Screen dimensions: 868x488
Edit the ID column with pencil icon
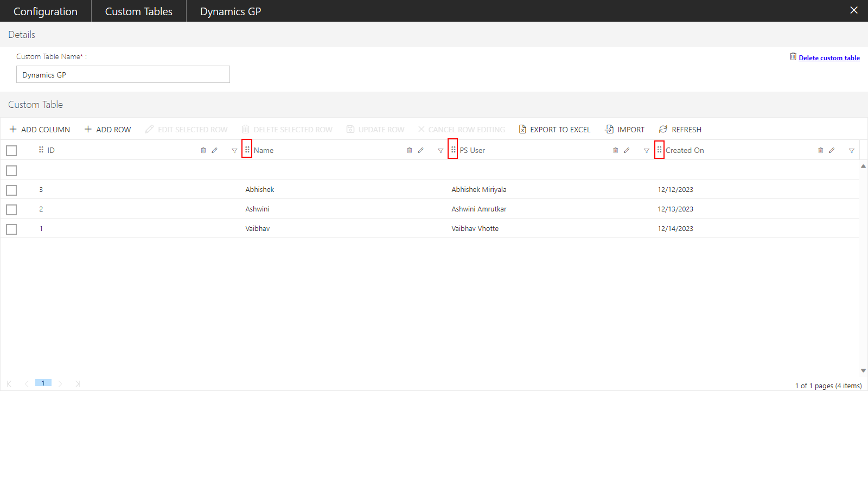point(215,150)
